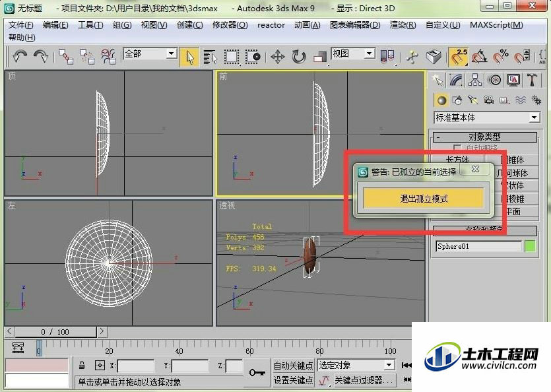The width and height of the screenshot is (551, 392).
Task: Select the Systems gears icon
Action: click(536, 100)
